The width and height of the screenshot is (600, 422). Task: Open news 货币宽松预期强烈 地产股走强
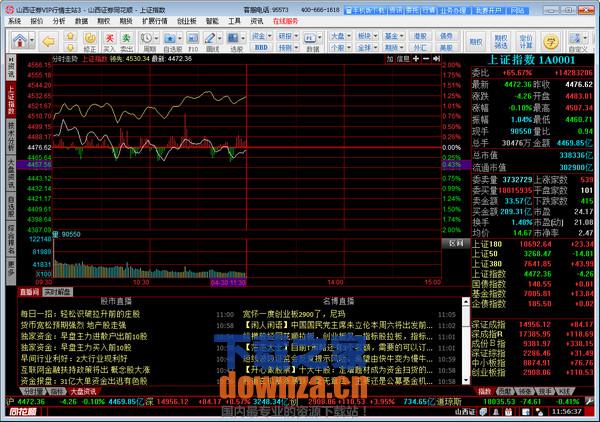pos(73,325)
